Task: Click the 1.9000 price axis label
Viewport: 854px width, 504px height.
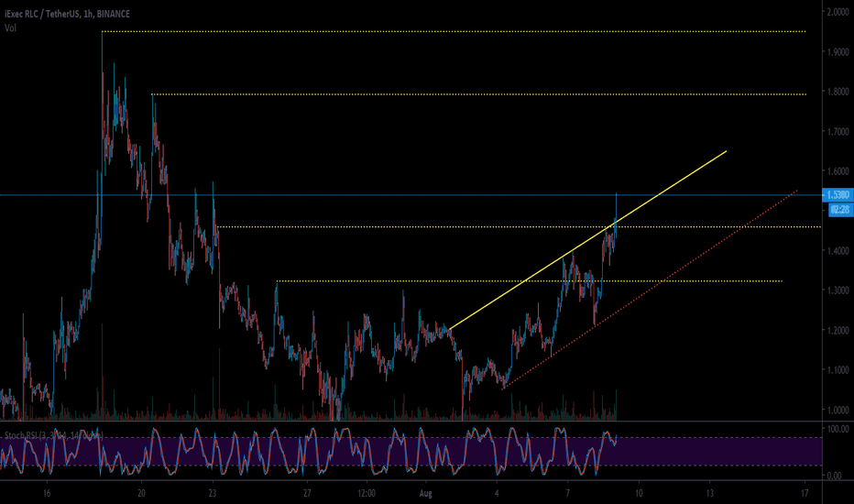Action: tap(838, 51)
